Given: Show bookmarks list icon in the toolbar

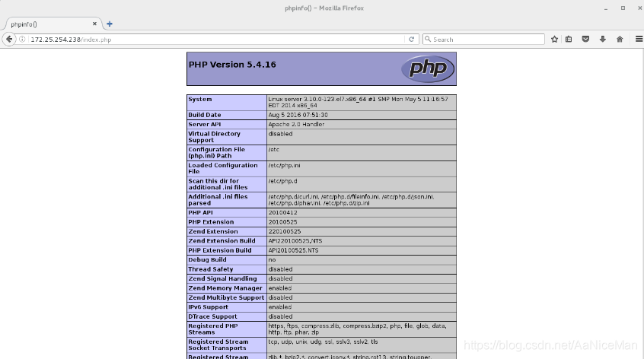Looking at the screenshot, I should pos(569,40).
